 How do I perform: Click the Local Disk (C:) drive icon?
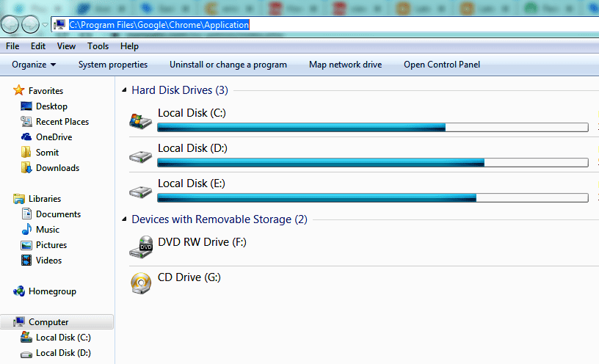[x=140, y=121]
